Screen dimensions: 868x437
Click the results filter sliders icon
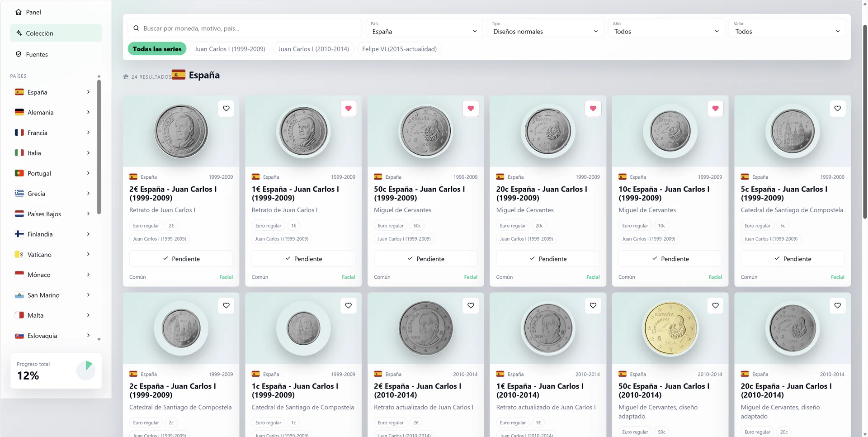coord(126,77)
